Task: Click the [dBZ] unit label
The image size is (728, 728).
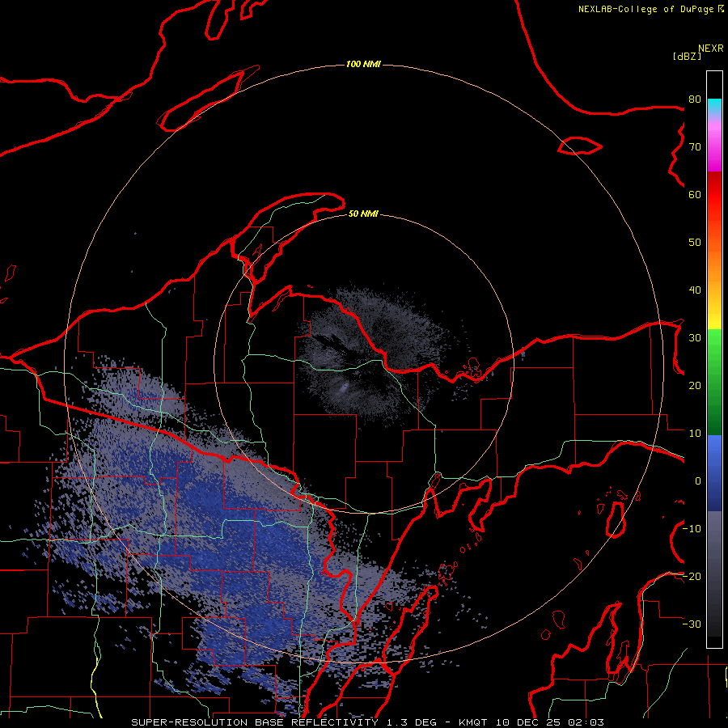Action: (687, 56)
